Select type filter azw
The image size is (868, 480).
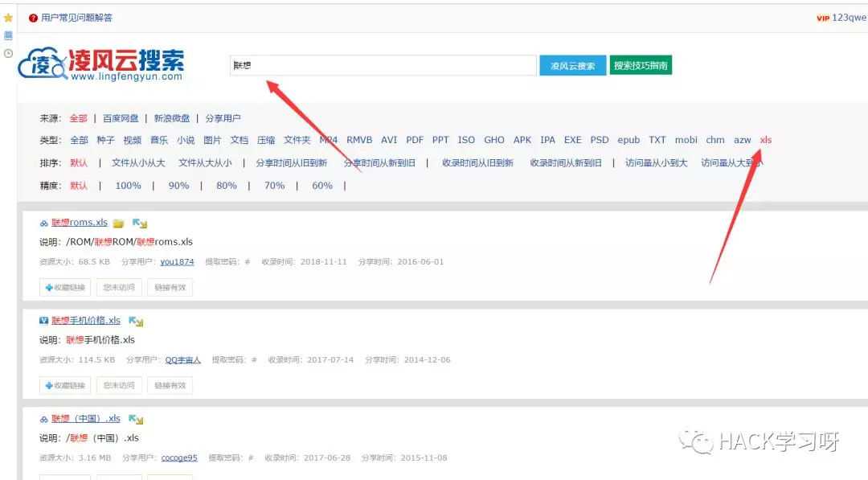coord(743,140)
